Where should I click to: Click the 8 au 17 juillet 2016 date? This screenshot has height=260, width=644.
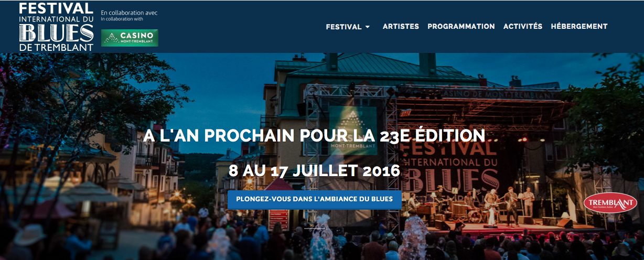click(x=315, y=170)
